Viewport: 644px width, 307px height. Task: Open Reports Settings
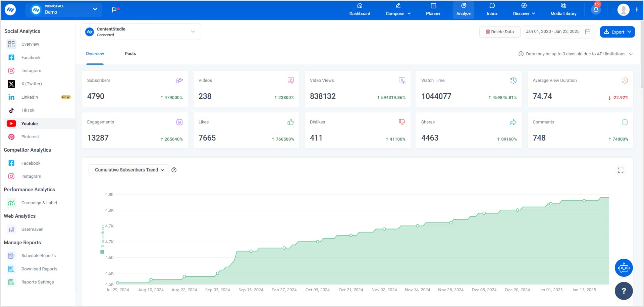(39, 282)
